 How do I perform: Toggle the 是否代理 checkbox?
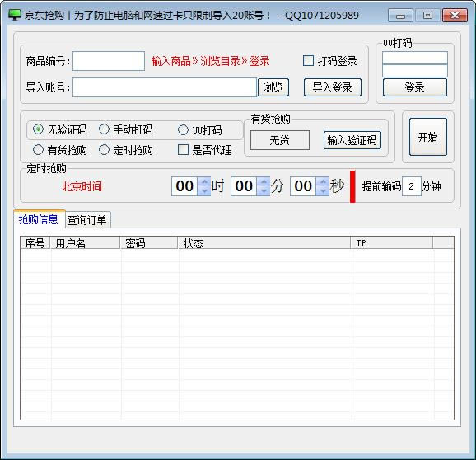pos(183,149)
